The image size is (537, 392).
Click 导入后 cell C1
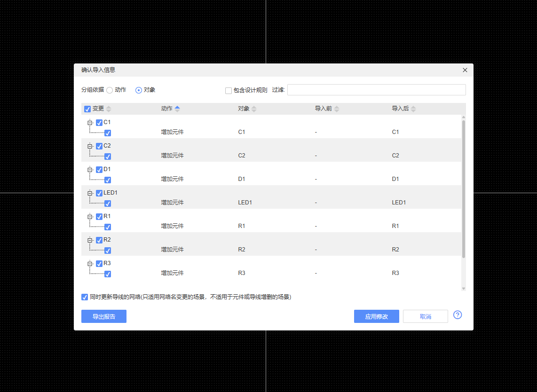395,132
